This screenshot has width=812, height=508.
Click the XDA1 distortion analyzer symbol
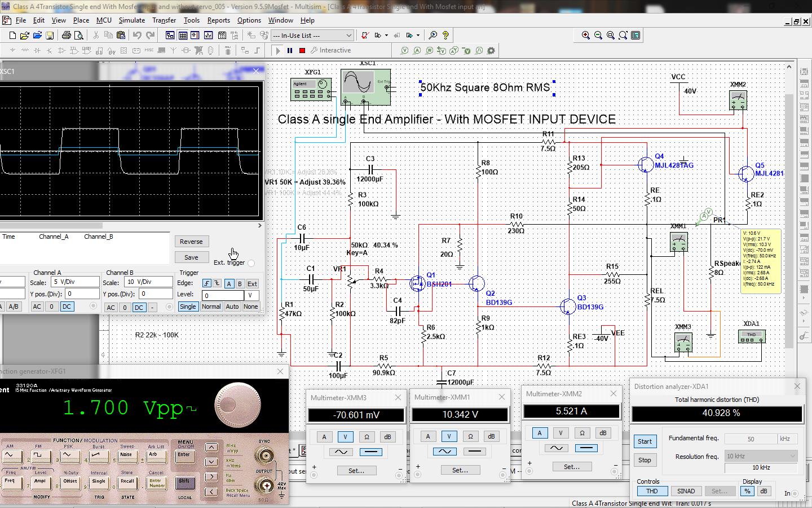(752, 336)
